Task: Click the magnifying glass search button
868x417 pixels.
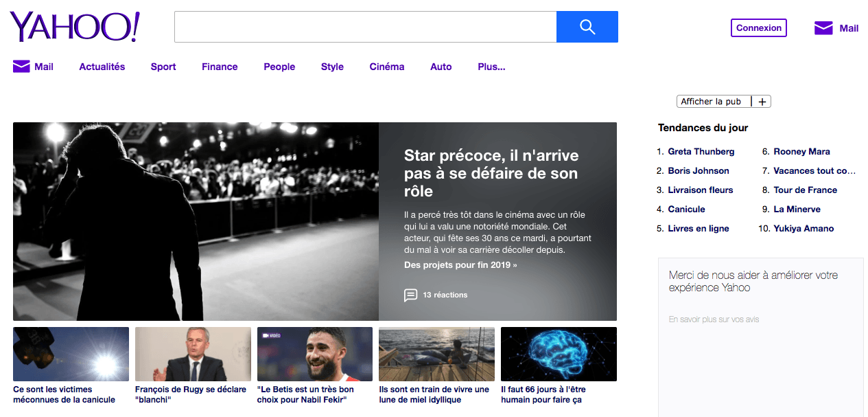Action: click(587, 27)
